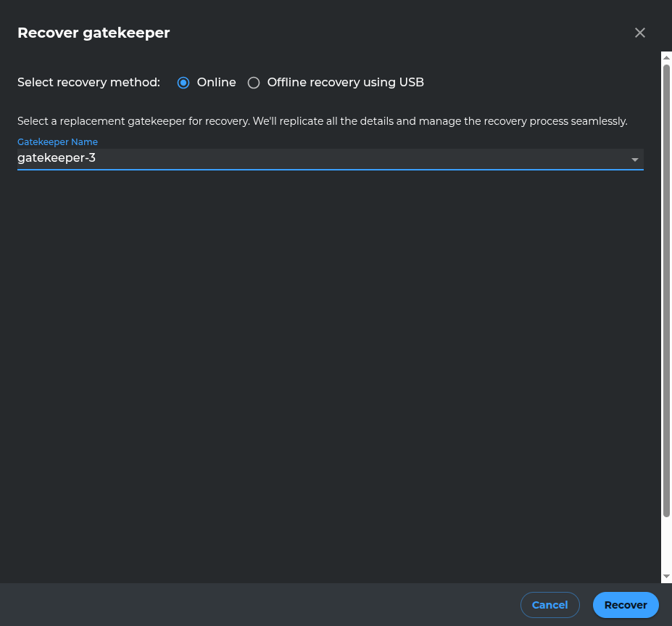Click the 'Offline recovery using USB' label text

coord(345,83)
